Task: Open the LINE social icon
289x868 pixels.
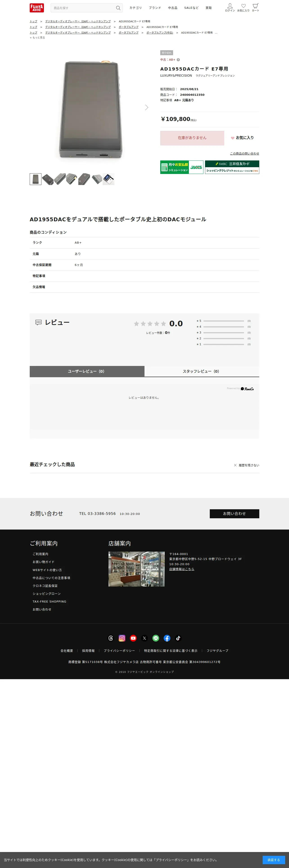Action: [x=156, y=638]
